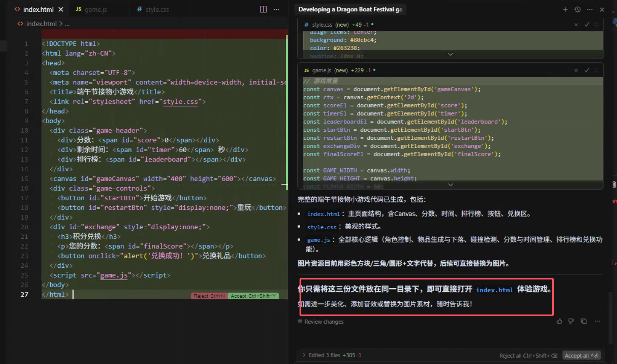Give thumbs down to the response

(x=571, y=321)
